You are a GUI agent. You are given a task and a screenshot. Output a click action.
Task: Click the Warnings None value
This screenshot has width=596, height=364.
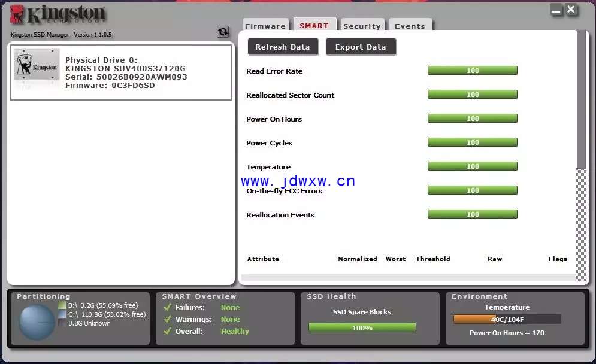point(231,319)
